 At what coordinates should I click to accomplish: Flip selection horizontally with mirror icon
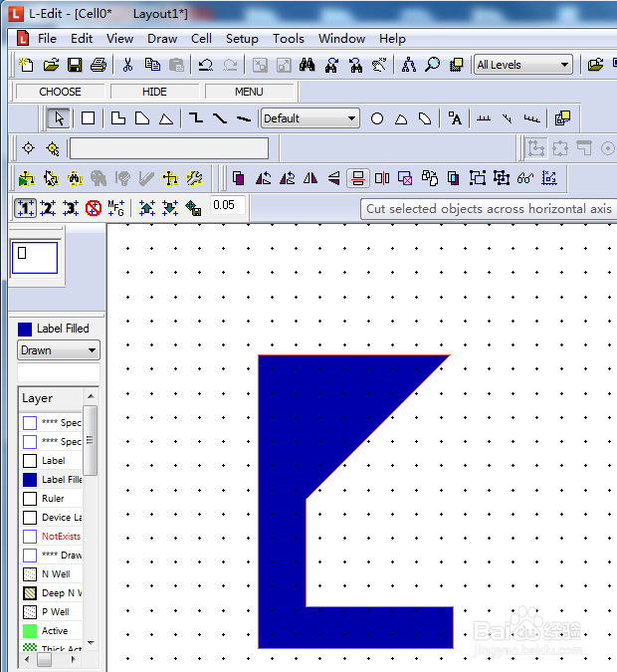310,178
